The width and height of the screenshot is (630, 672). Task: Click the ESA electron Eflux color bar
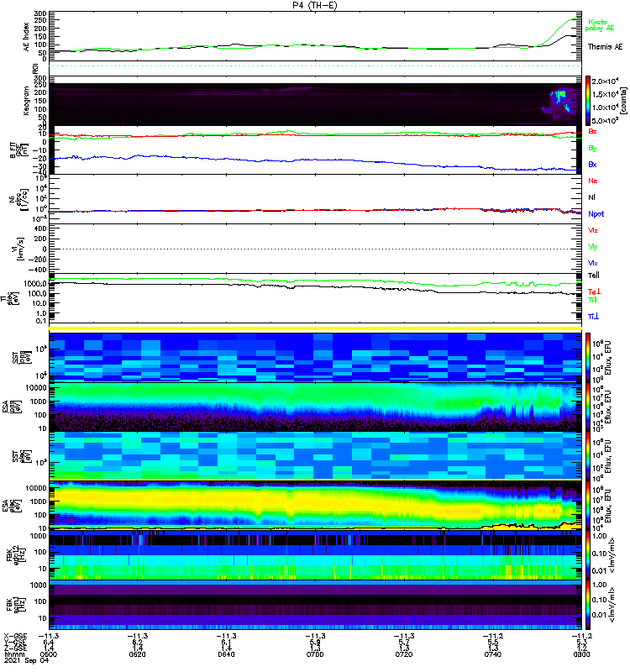click(x=588, y=506)
